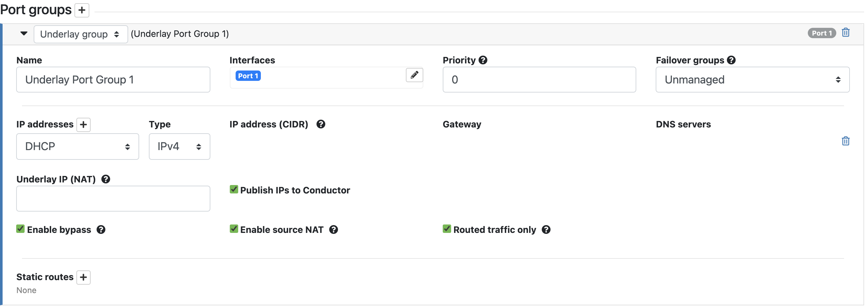Screen dimensions: 868x306
Task: Edit interfaces with the pencil icon
Action: click(414, 75)
